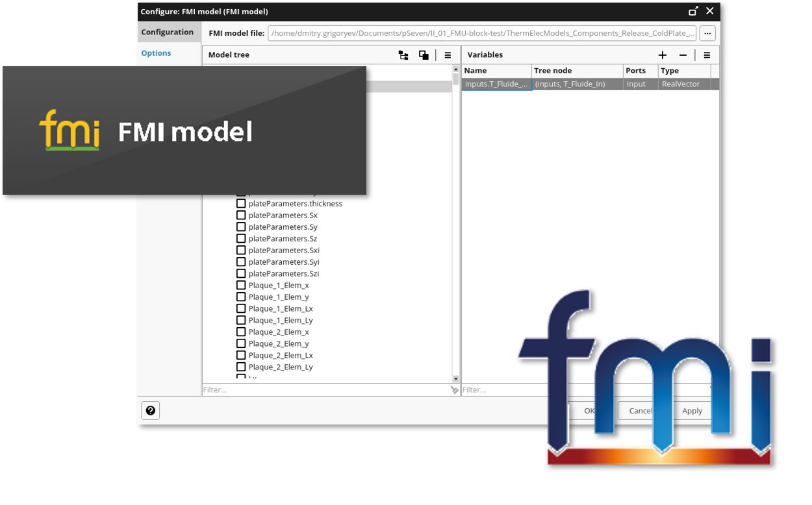Select the Plaque_2_Elem_Lx checkbox
This screenshot has width=812, height=505.
click(x=241, y=355)
